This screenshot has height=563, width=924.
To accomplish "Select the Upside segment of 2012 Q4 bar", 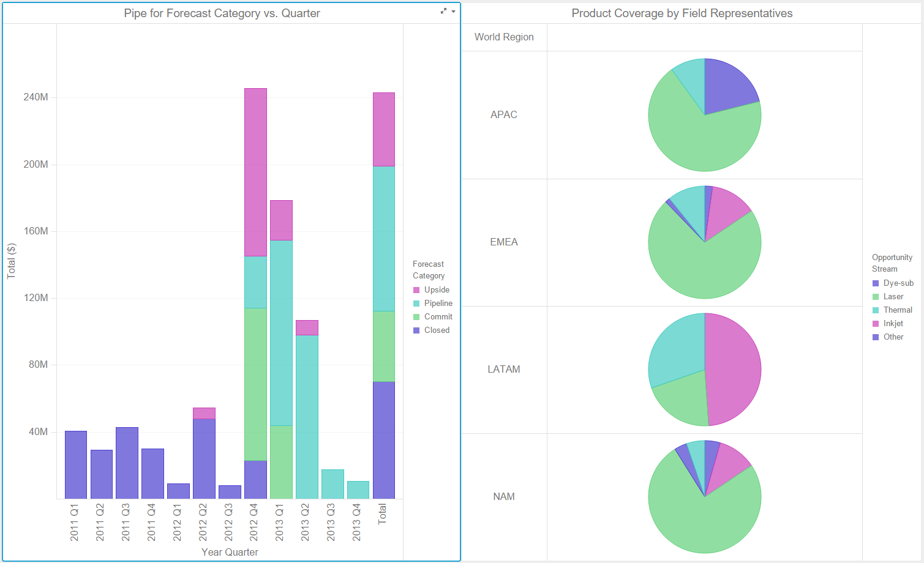I will (x=255, y=171).
